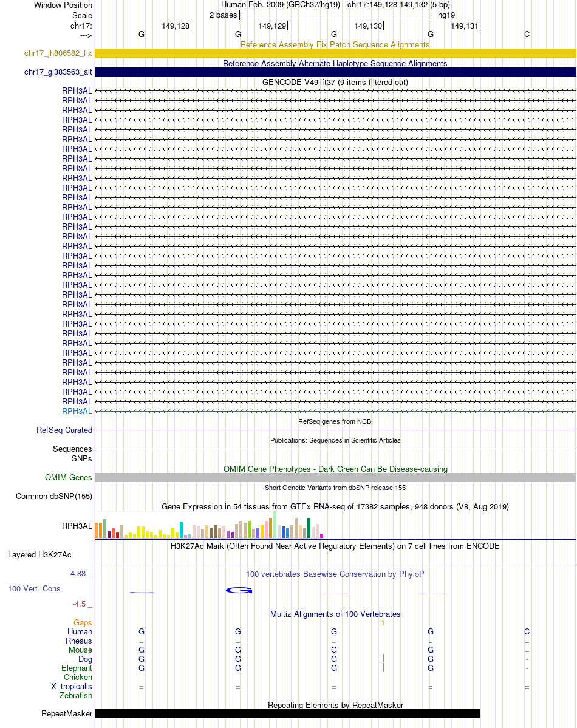
Task: Open GENCODE V49lift37 track title
Action: click(335, 82)
